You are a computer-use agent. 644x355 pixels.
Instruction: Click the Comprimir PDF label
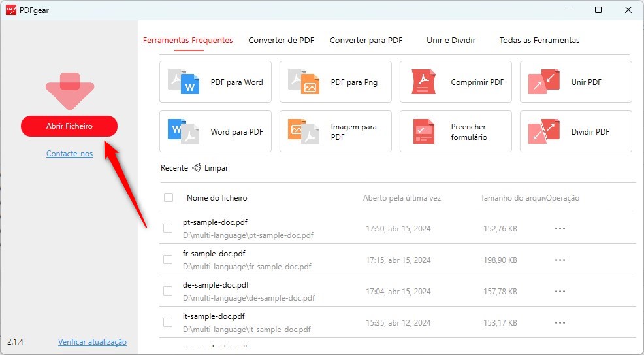pyautogui.click(x=477, y=82)
